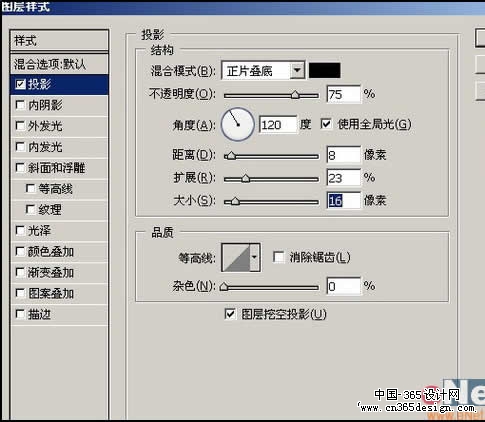The width and height of the screenshot is (485, 422).
Task: Tick the 图案叠加 checkbox
Action: [20, 293]
